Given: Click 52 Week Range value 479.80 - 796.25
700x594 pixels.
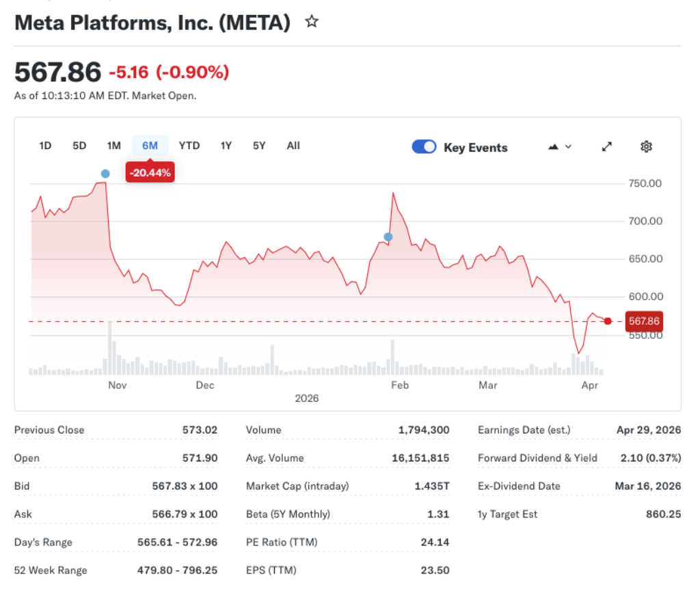Looking at the screenshot, I should [x=177, y=570].
